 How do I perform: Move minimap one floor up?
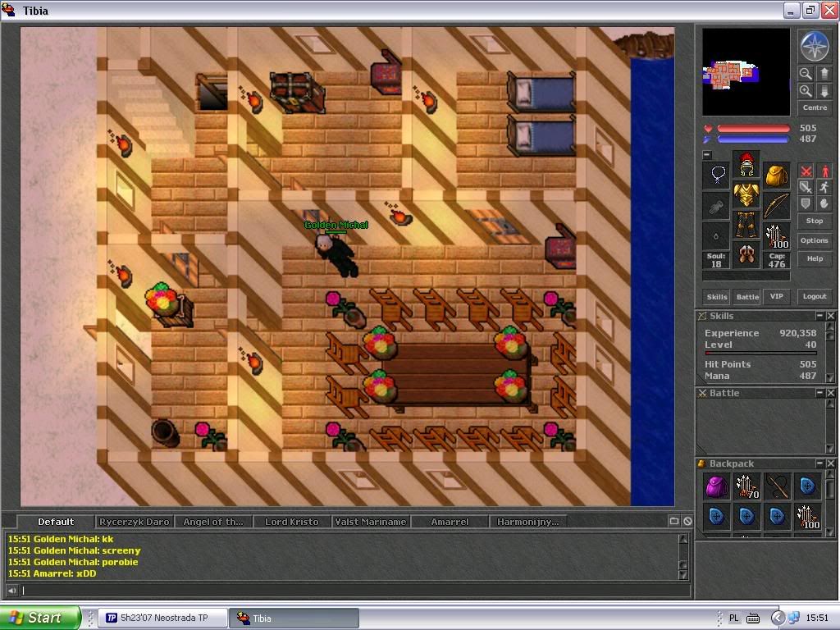click(x=824, y=73)
